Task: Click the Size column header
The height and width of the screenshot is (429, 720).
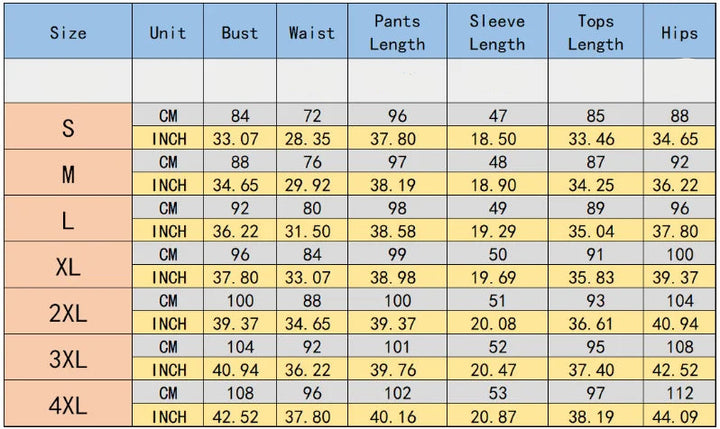Action: point(67,32)
